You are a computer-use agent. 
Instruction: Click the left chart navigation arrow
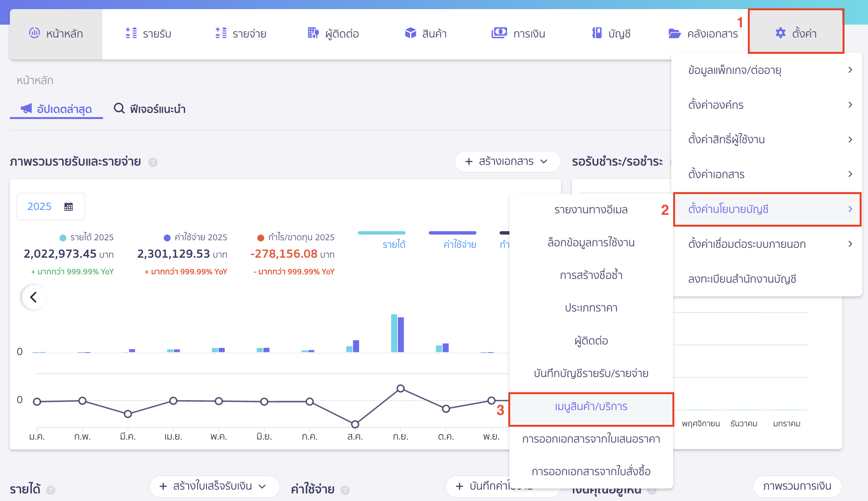[33, 297]
